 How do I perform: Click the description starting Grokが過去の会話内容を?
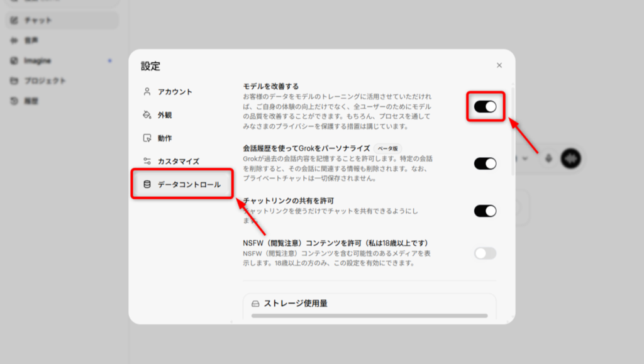(338, 168)
